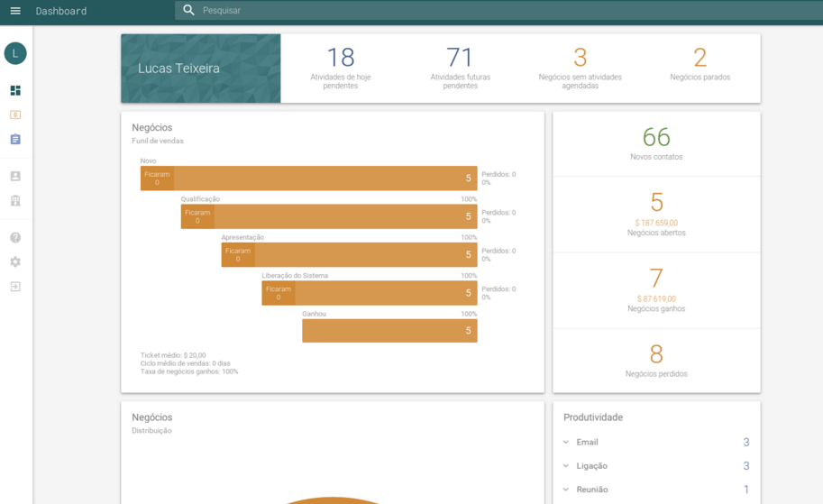The width and height of the screenshot is (823, 504).
Task: Open the 5 Negócios abertos card
Action: (656, 215)
